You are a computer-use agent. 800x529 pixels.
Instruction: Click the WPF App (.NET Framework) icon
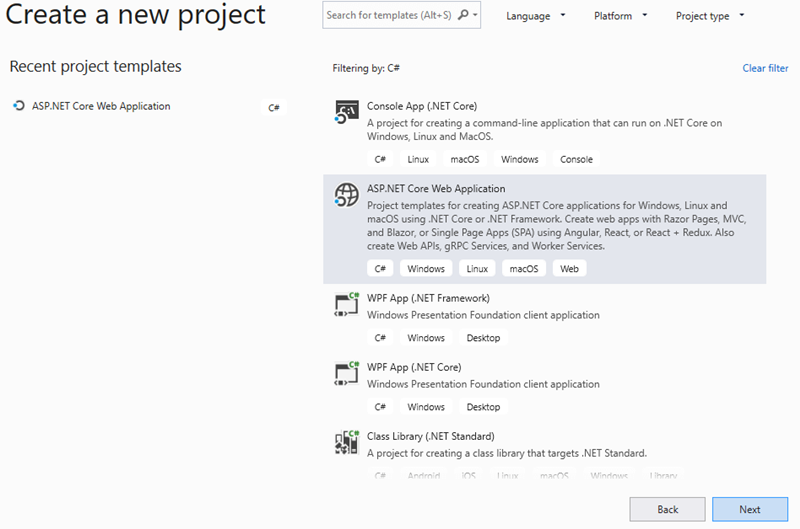click(x=346, y=304)
